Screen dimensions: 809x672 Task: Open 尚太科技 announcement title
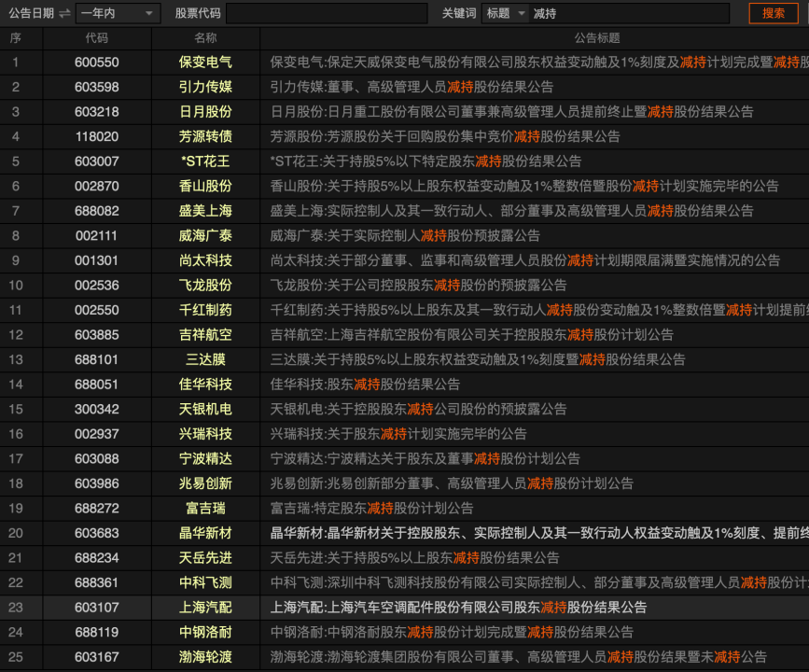tap(525, 260)
